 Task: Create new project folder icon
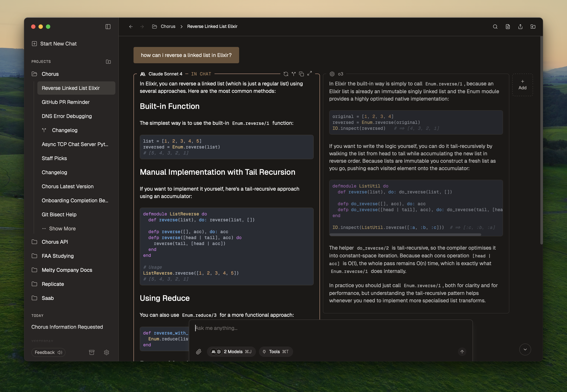[x=108, y=62]
